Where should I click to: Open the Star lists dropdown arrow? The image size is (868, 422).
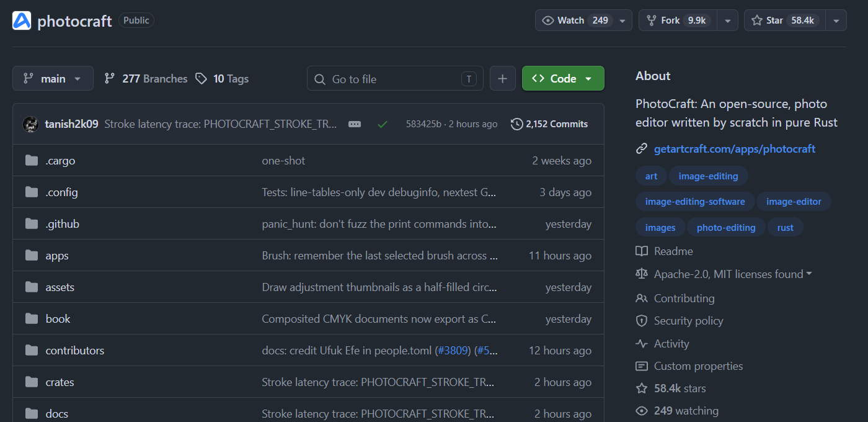[x=836, y=20]
